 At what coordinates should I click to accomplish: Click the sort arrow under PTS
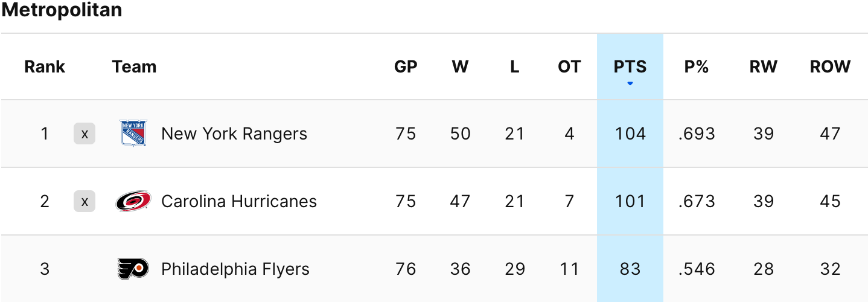[x=630, y=84]
